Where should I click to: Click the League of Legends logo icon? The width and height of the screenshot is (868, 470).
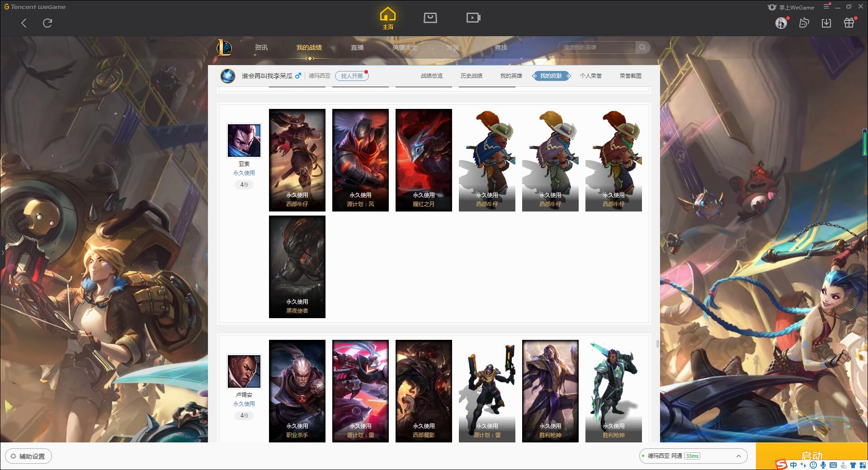(225, 47)
